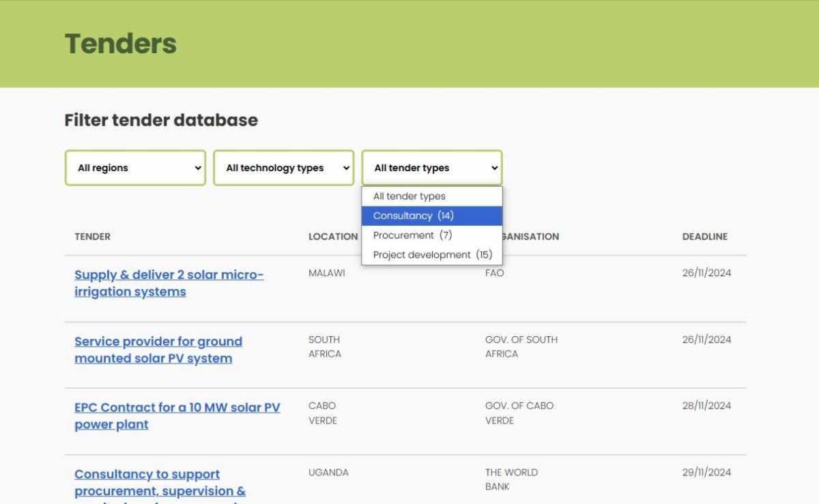This screenshot has height=504, width=819.
Task: Click the DEADLINE column header
Action: (x=704, y=237)
